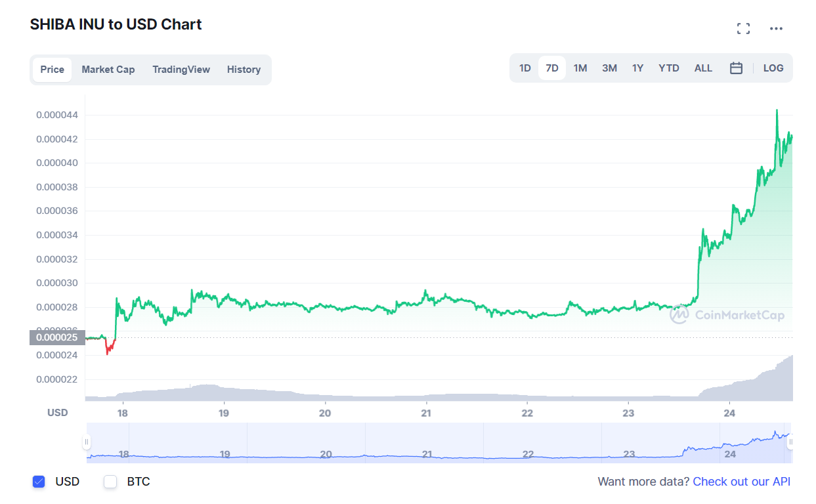Click the 0.000030 y-axis label
The height and width of the screenshot is (504, 816).
coord(57,283)
